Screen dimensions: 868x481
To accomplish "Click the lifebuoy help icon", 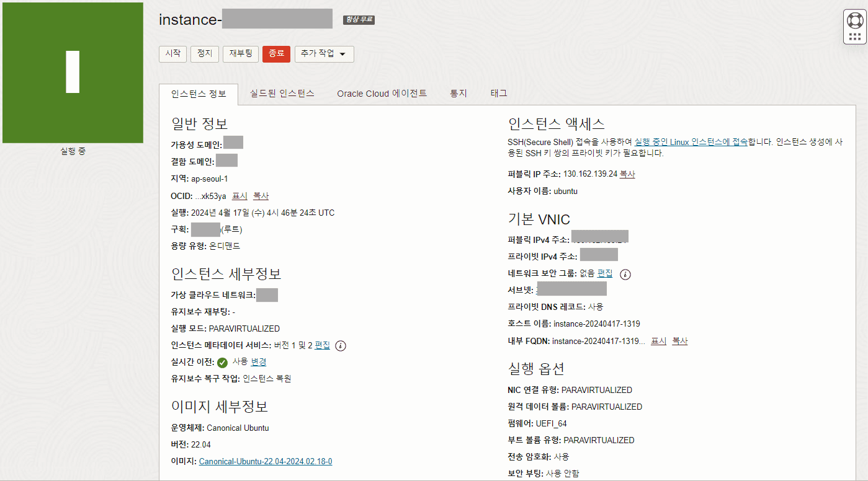I will (855, 20).
